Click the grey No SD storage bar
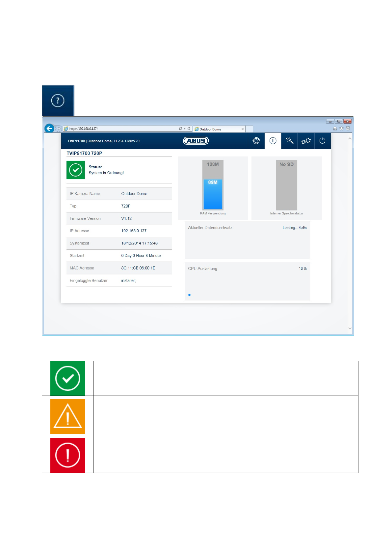 coord(287,185)
